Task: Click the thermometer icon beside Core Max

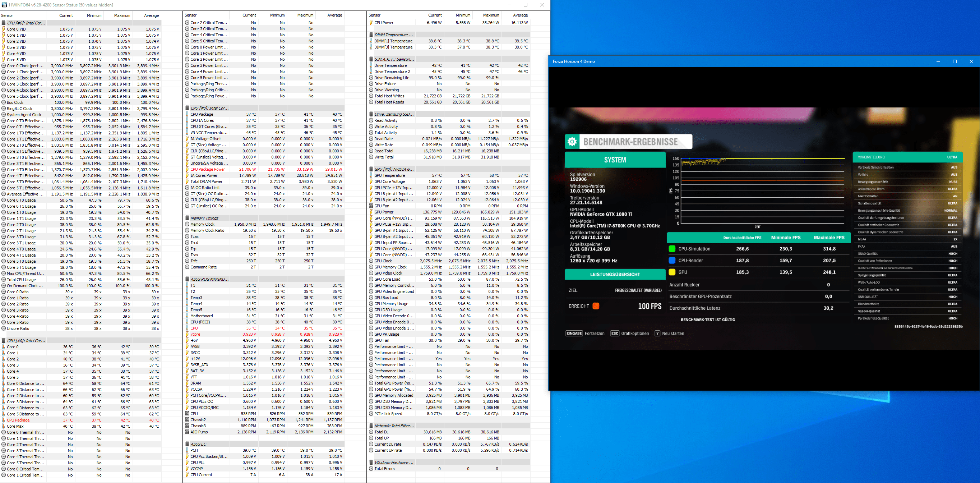Action: pos(4,426)
